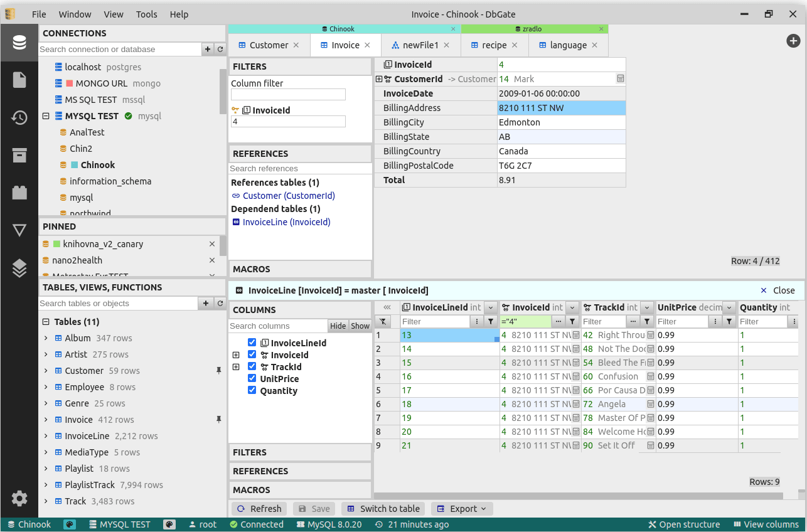Click View columns in the status bar

pyautogui.click(x=766, y=524)
